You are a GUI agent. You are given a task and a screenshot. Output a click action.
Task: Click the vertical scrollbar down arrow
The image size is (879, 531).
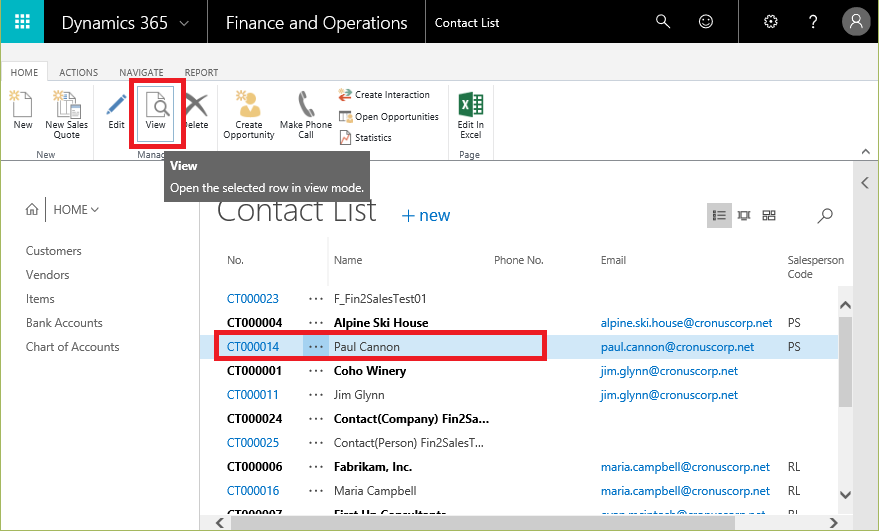[845, 495]
